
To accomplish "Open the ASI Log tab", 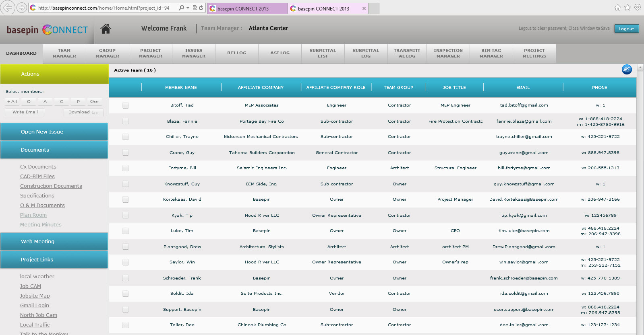I will pos(280,53).
